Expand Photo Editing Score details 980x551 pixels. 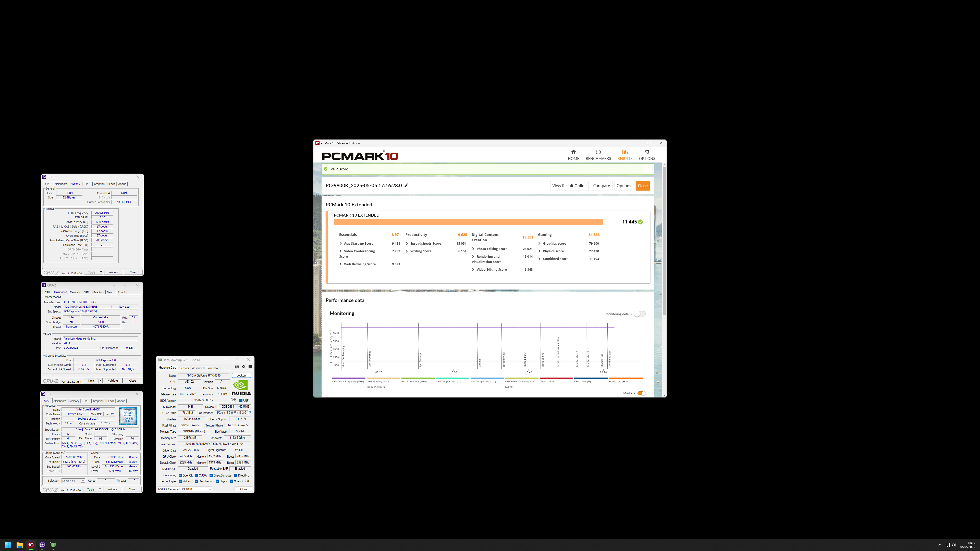pos(473,249)
